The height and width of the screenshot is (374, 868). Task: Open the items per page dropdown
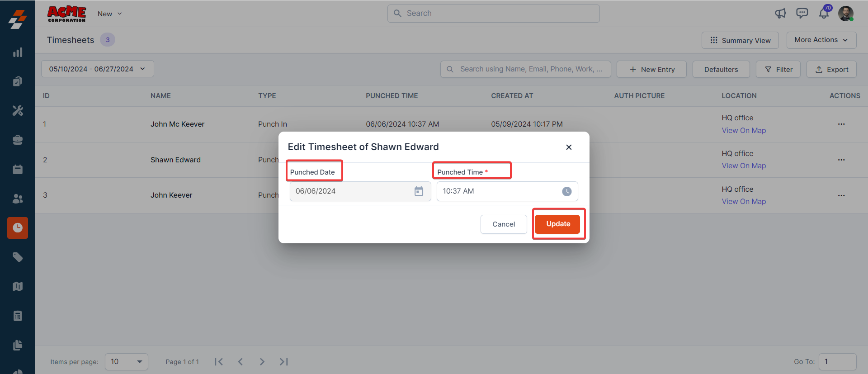(x=127, y=362)
